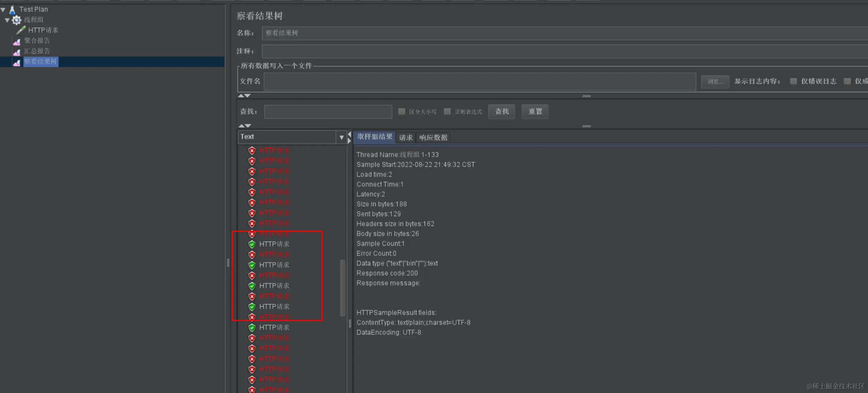Select the highlighted 察看结果树 tree node

point(40,61)
